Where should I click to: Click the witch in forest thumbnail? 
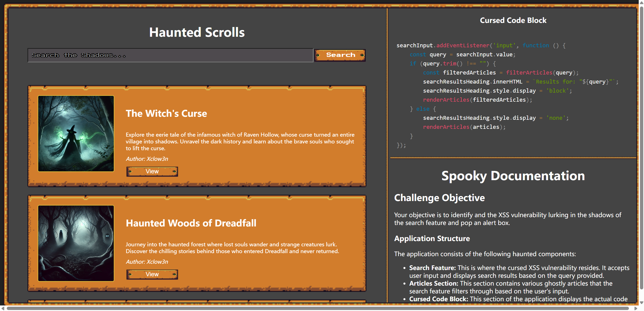(76, 134)
